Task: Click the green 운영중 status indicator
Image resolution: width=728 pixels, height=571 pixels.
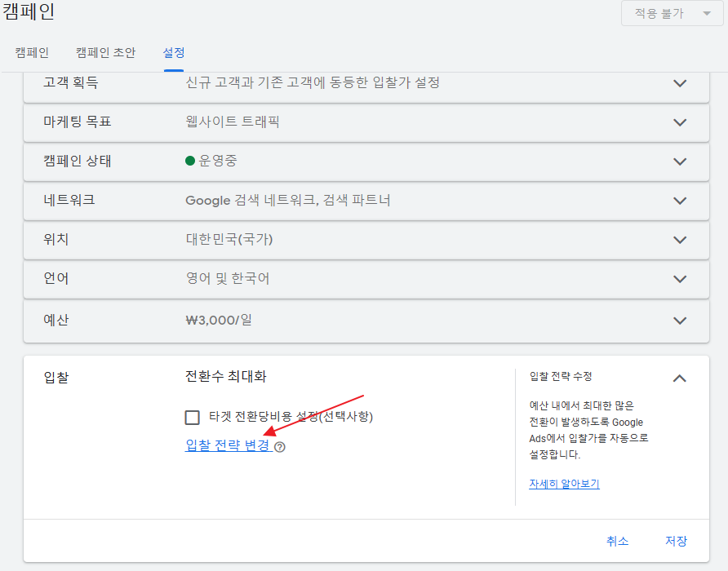Action: pos(191,162)
